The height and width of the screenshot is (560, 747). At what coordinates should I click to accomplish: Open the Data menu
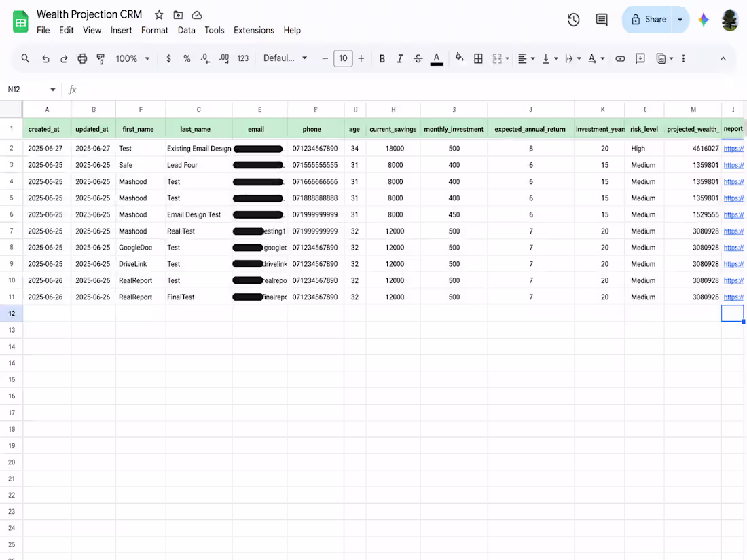[x=186, y=30]
